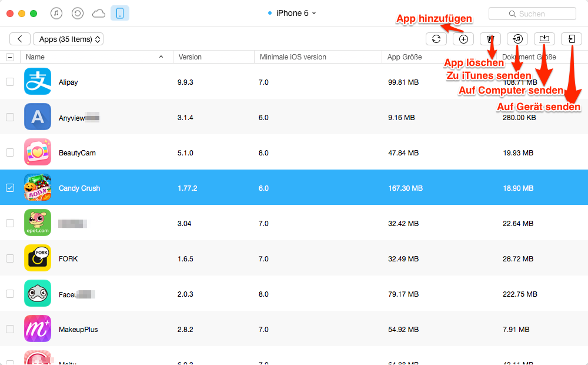Click the send to device button
The image size is (588, 365).
pyautogui.click(x=572, y=39)
